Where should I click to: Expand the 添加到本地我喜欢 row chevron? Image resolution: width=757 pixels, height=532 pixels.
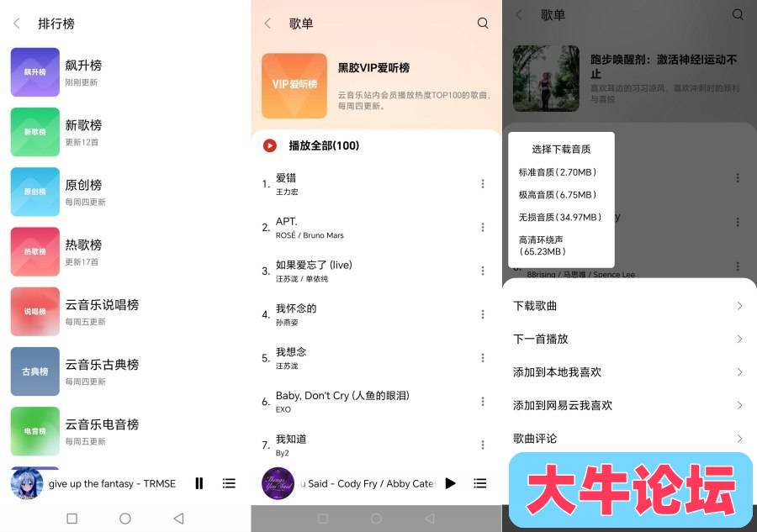point(739,372)
